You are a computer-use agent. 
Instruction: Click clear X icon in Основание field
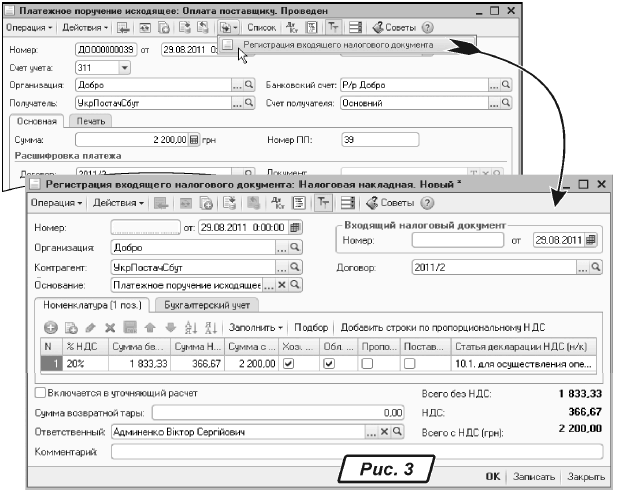[x=281, y=285]
